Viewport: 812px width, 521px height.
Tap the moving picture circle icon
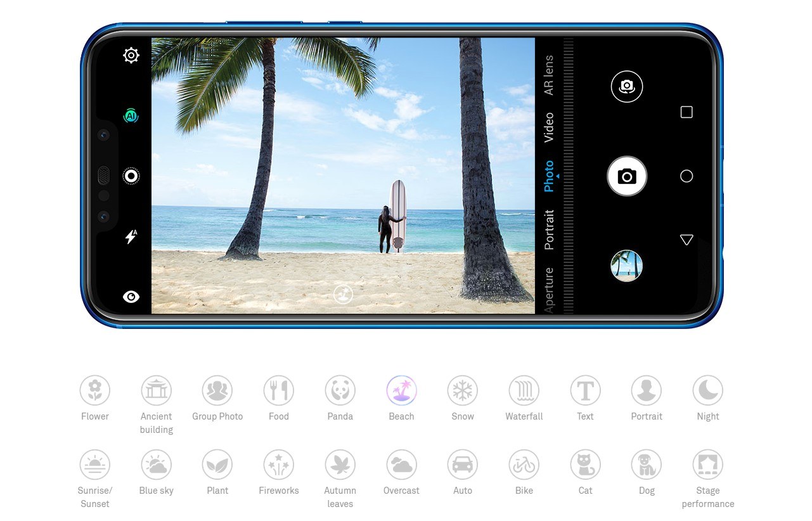coord(131,176)
